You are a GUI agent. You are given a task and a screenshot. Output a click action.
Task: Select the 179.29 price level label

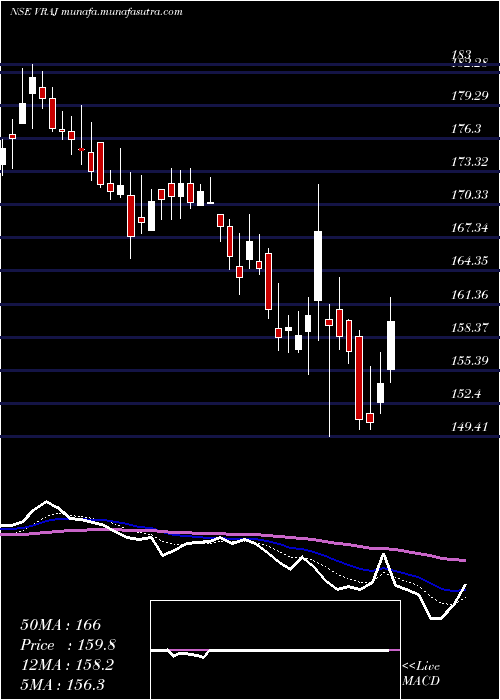(470, 96)
